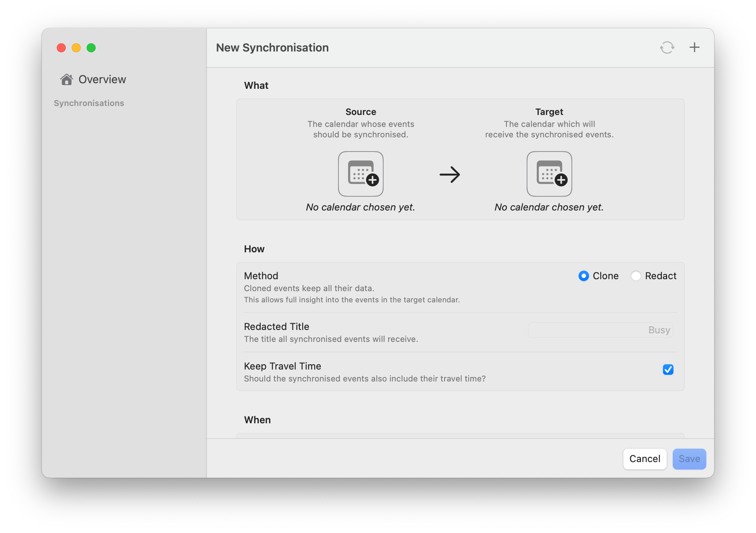
Task: Click the green zoom traffic light
Action: [x=91, y=48]
